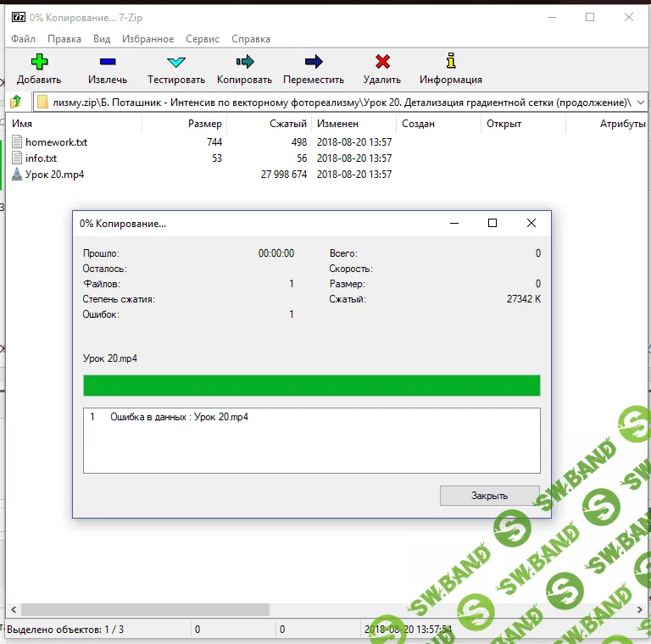Sort by the Размер column header

coord(204,124)
